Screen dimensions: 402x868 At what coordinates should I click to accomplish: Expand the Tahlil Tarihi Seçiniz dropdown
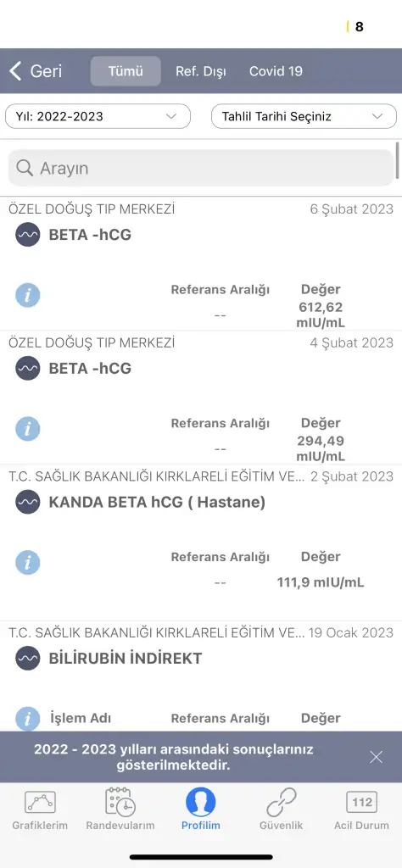pyautogui.click(x=304, y=116)
